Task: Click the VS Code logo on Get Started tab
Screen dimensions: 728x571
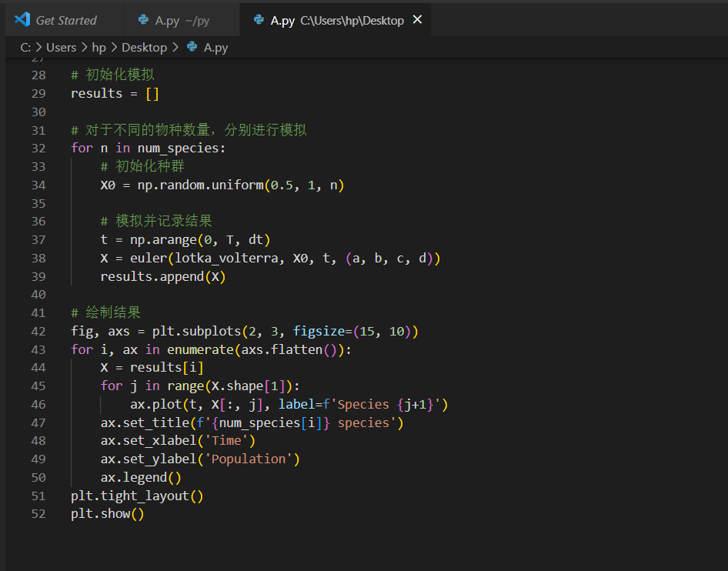Action: click(x=22, y=19)
